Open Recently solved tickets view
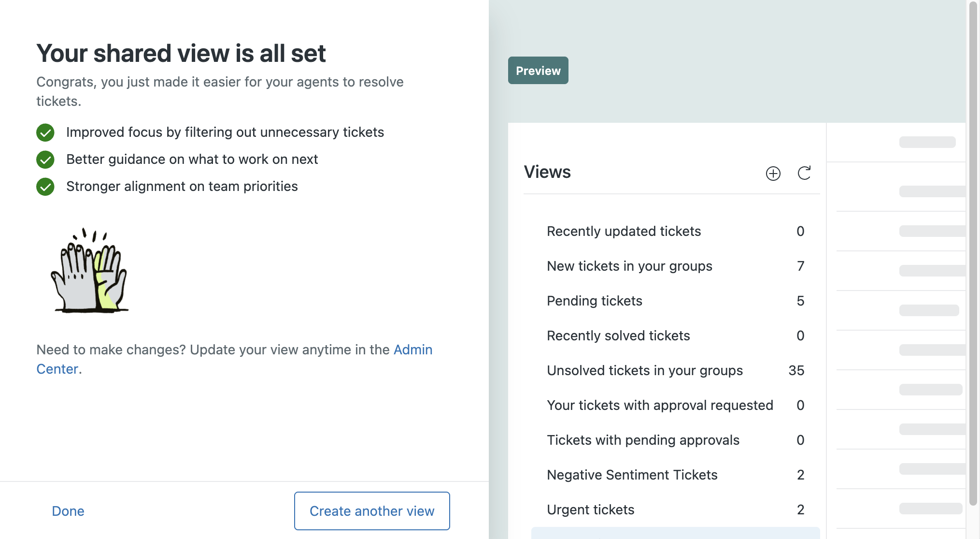The image size is (980, 539). 618,336
